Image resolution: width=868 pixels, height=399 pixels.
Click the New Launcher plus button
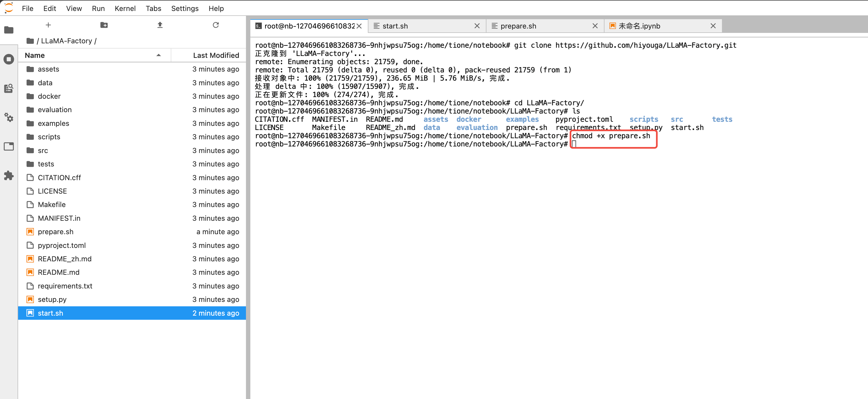pos(48,25)
